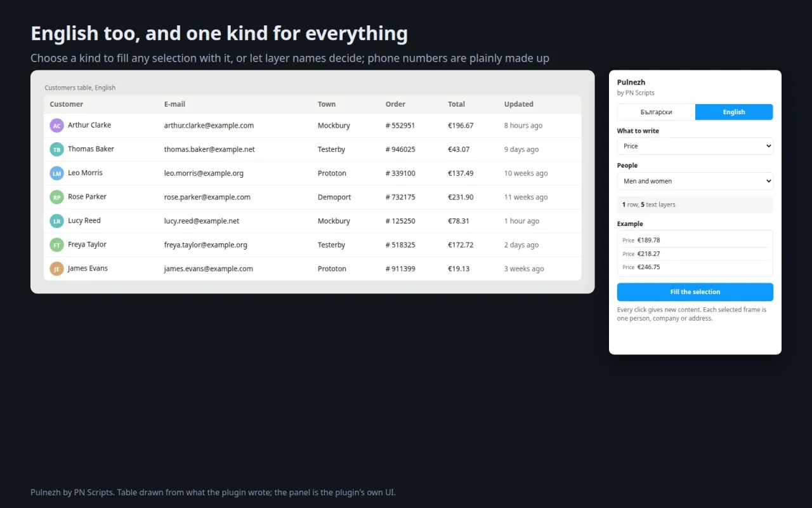Click the Updated column header
The image size is (812, 508).
(x=519, y=104)
